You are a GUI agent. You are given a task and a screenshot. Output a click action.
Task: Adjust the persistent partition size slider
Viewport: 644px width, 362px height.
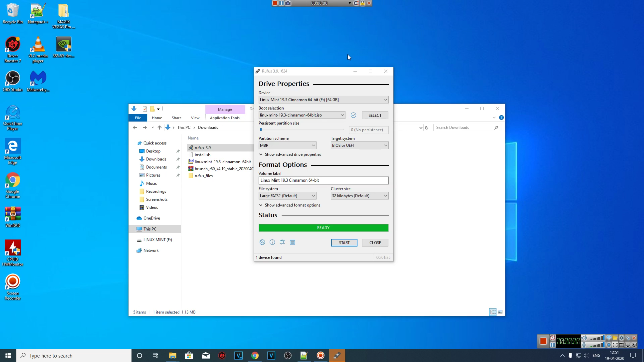(x=262, y=130)
